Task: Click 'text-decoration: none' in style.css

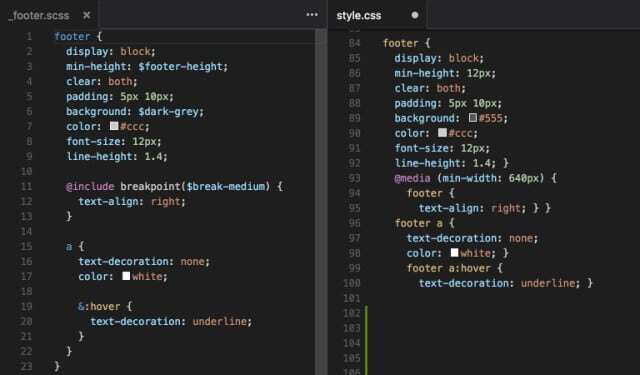Action: click(470, 238)
